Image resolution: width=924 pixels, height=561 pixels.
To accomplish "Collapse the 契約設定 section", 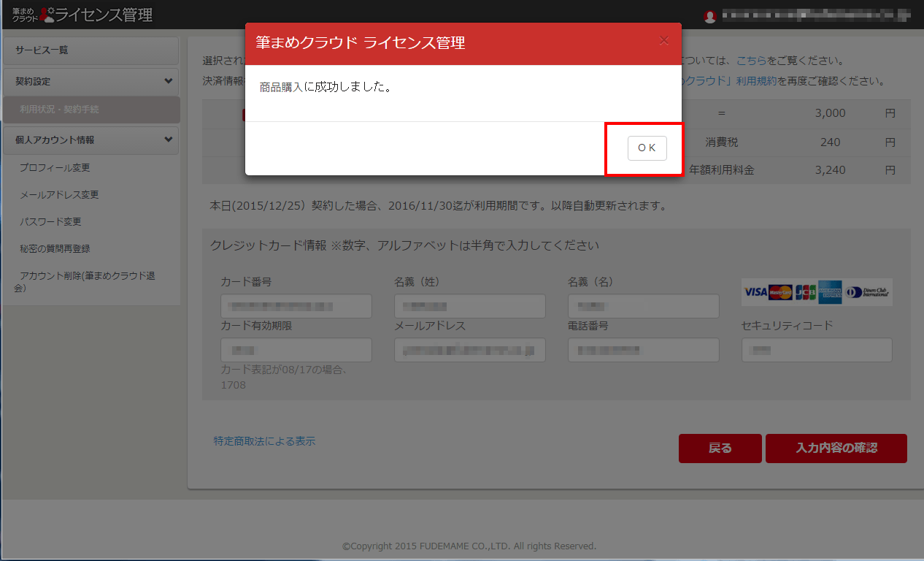I will pos(91,81).
